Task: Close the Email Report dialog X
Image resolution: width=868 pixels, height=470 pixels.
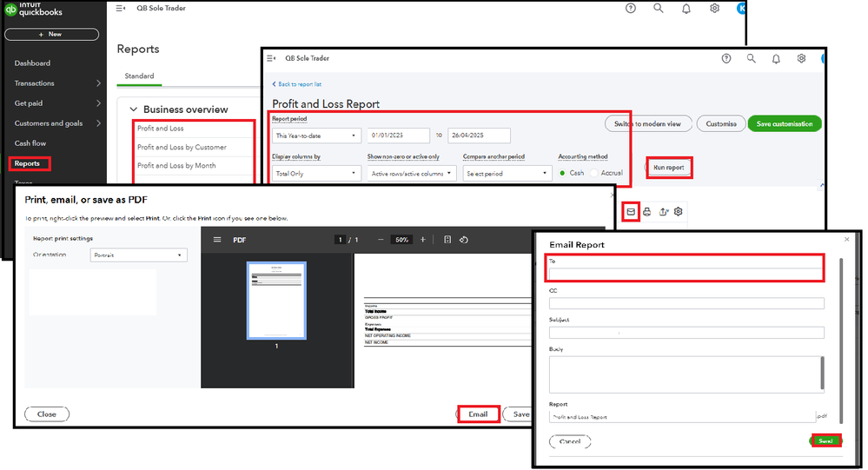Action: tap(846, 239)
